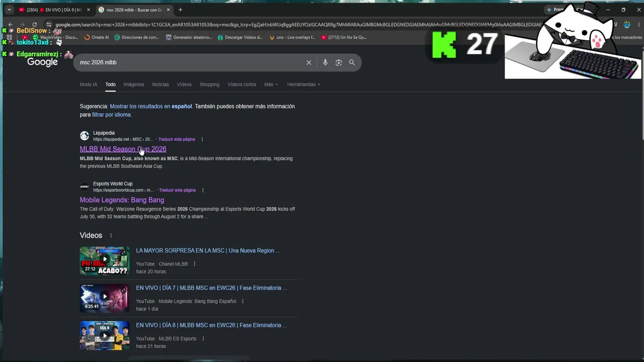Open the Direcciones de corr... bookmark
This screenshot has height=362, width=644.
(136, 37)
